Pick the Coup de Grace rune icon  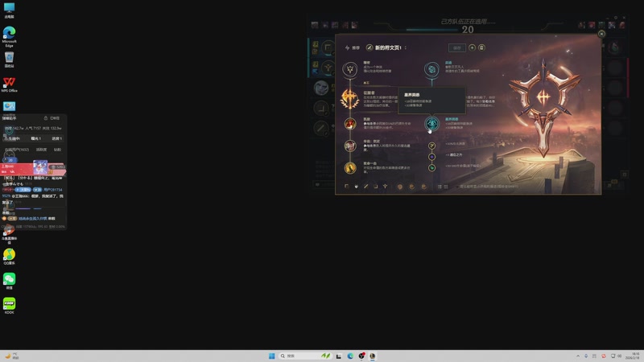pyautogui.click(x=350, y=167)
